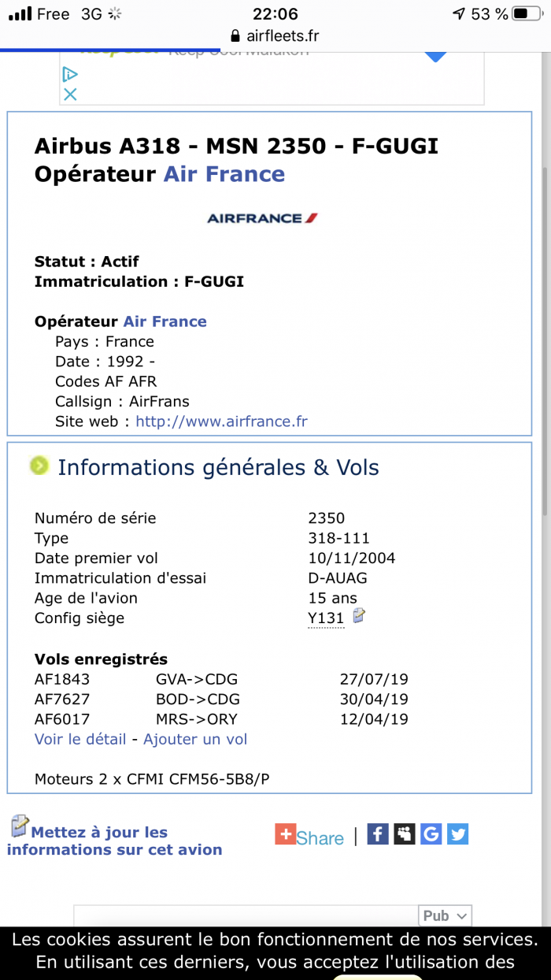551x980 pixels.
Task: Click the red plus Share icon
Action: 285,834
